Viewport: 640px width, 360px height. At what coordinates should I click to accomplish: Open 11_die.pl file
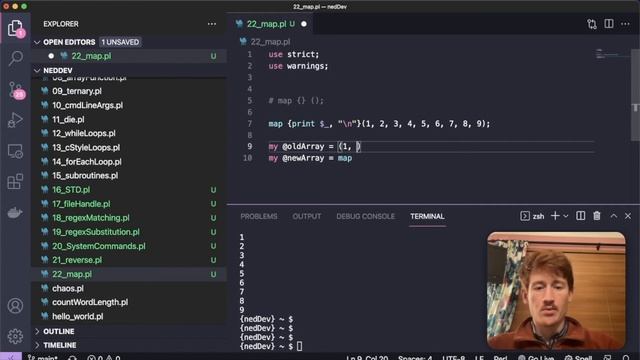click(130, 120)
